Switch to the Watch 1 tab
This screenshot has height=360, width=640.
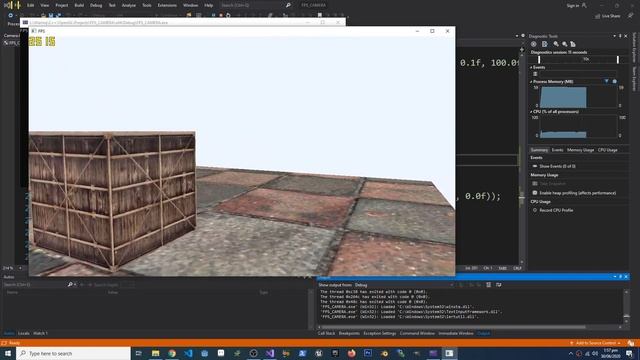click(x=40, y=333)
